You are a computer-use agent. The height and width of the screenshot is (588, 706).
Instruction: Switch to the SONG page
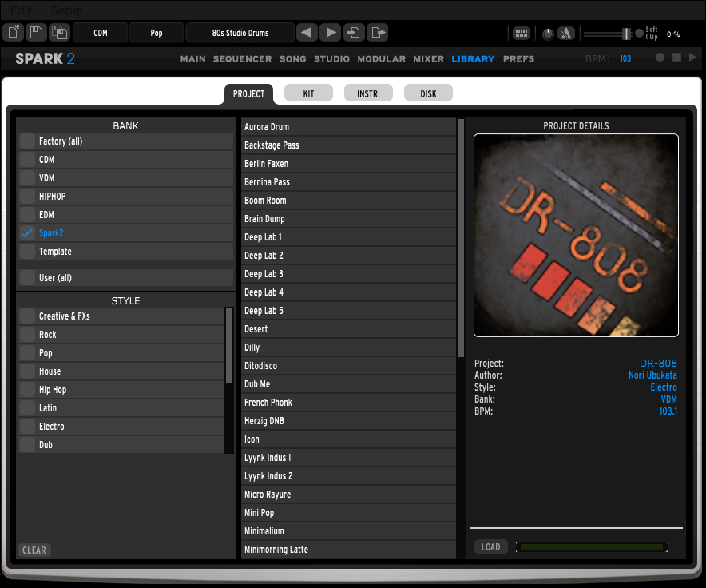click(292, 58)
